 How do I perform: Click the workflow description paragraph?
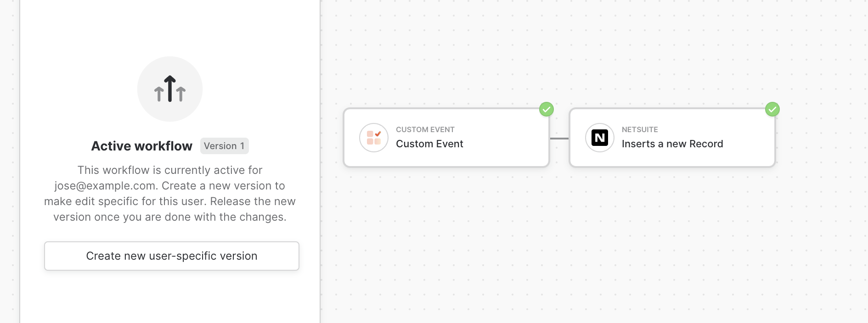[x=170, y=194]
